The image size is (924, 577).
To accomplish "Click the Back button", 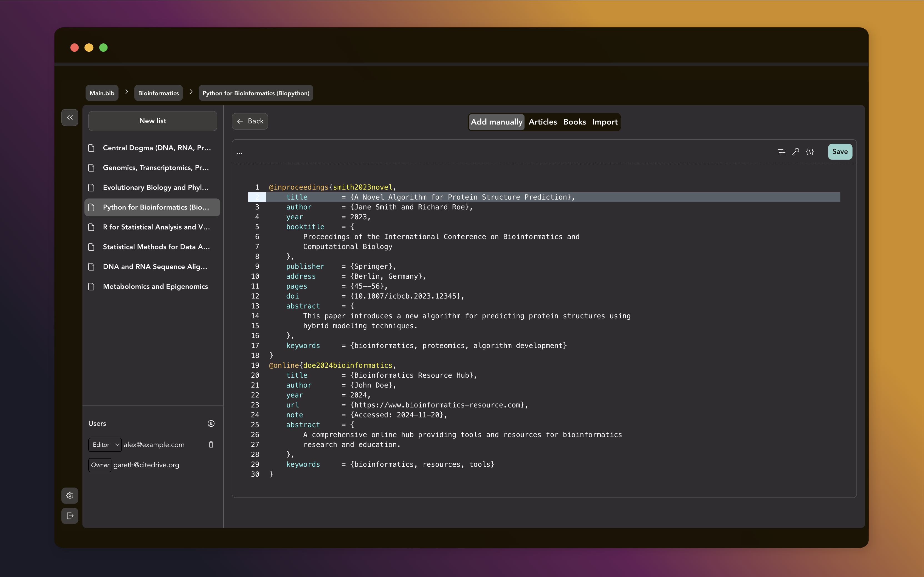I will [x=250, y=121].
